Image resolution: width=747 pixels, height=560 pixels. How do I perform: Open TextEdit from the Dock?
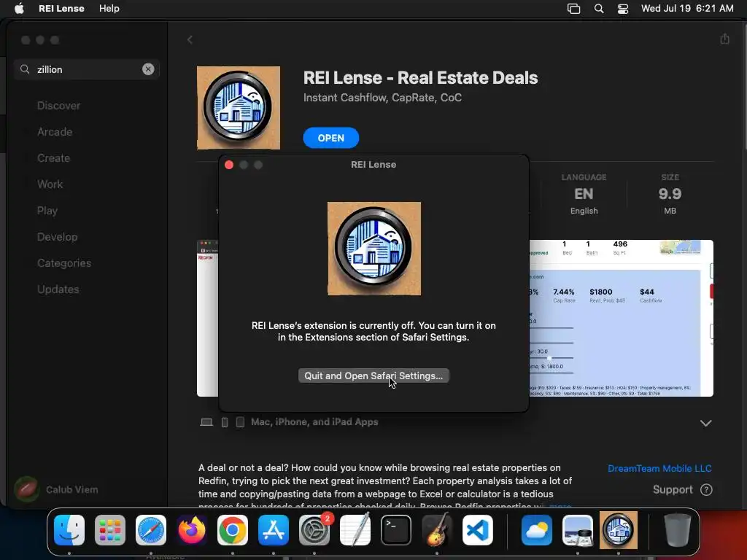[x=355, y=530]
